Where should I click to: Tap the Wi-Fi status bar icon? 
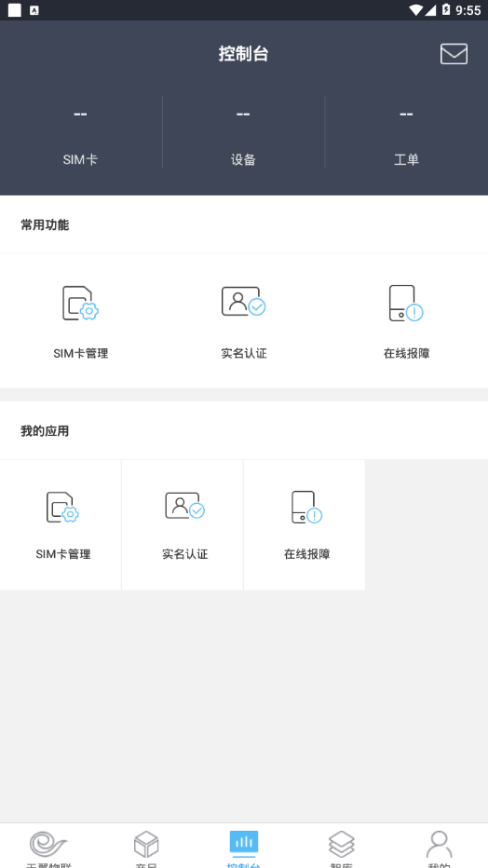click(415, 10)
